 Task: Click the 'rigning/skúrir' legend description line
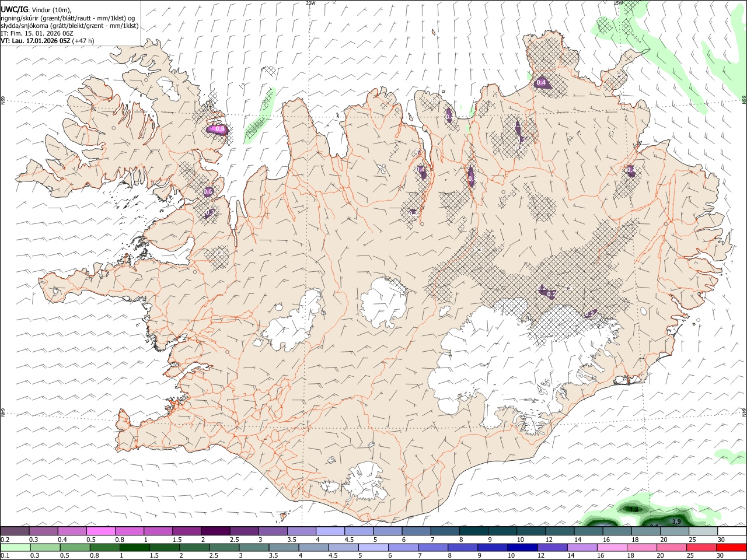pos(68,18)
